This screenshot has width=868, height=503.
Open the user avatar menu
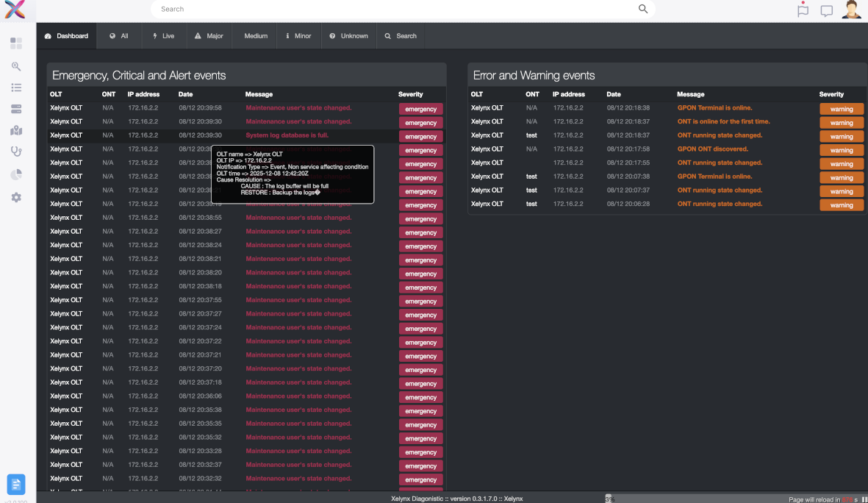[851, 10]
